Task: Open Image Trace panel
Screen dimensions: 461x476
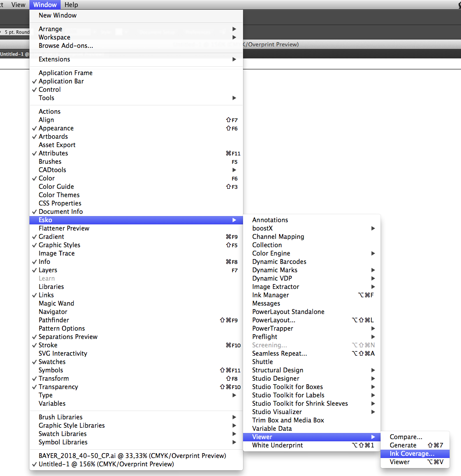Action: point(136,253)
